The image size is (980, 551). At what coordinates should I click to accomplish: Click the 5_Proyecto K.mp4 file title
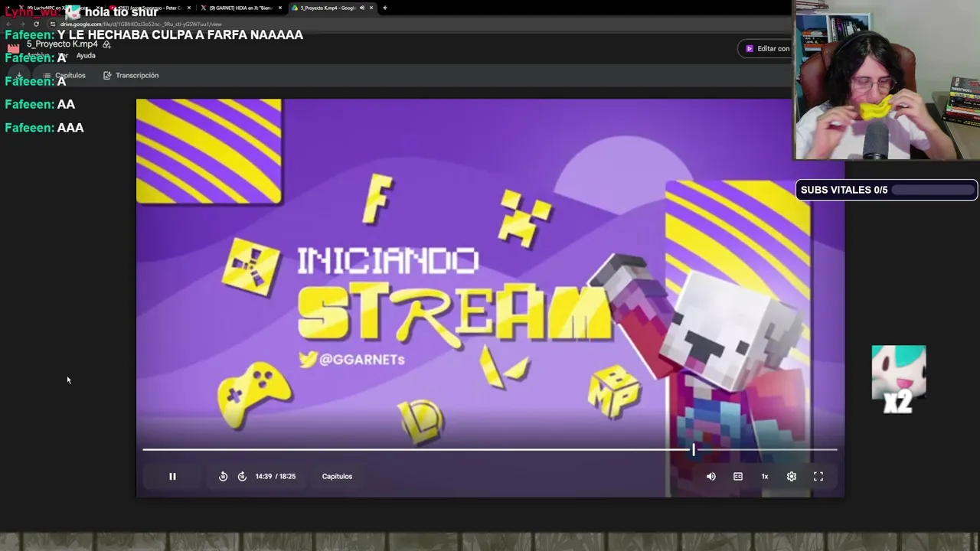tap(62, 44)
